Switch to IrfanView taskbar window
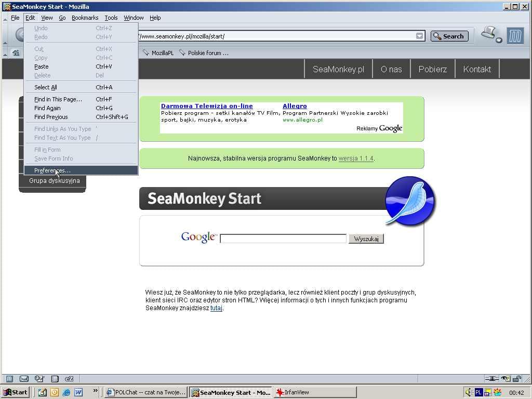Image resolution: width=532 pixels, height=399 pixels. point(315,392)
